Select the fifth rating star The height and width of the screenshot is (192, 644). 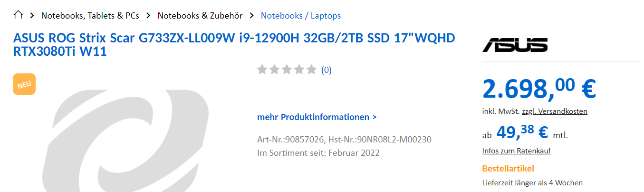311,70
